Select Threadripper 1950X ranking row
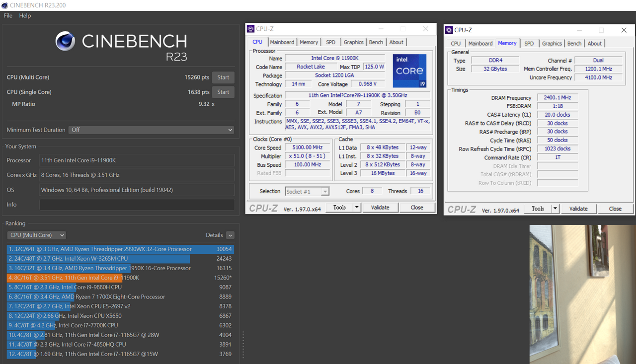Screen dimensions: 636x364 (120, 268)
